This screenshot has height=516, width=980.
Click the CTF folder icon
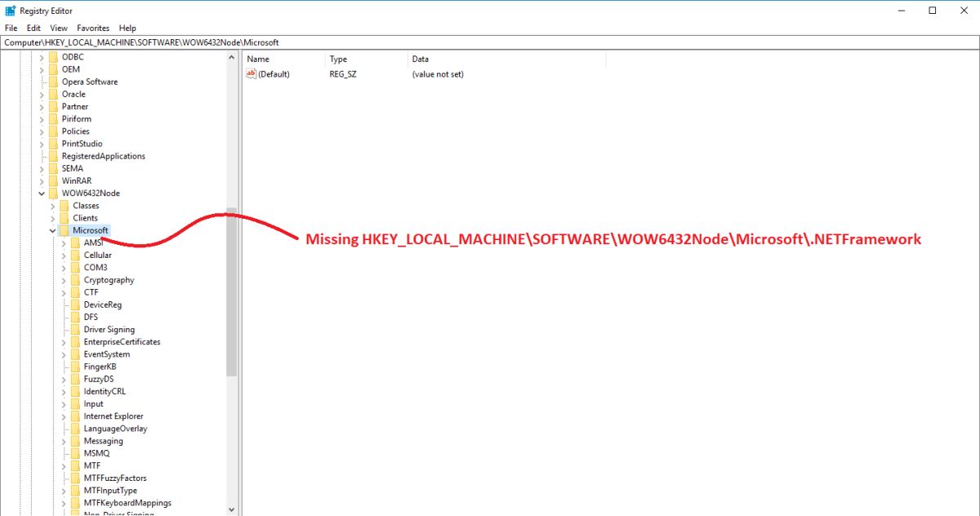[x=75, y=292]
